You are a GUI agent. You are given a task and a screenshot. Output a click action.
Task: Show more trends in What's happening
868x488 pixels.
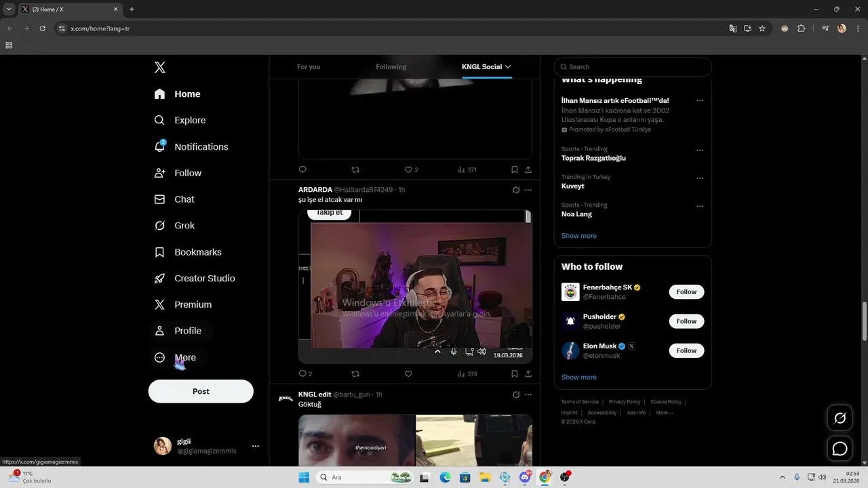point(579,236)
